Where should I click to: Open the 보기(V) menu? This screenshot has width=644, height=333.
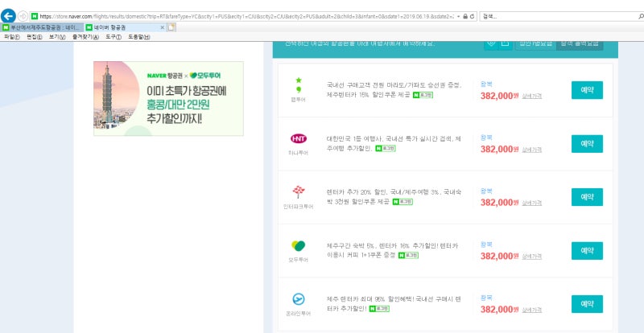pyautogui.click(x=57, y=36)
